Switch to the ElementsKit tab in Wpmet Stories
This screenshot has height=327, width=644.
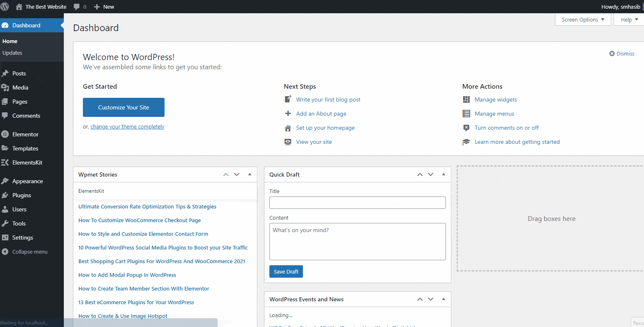[x=91, y=191]
